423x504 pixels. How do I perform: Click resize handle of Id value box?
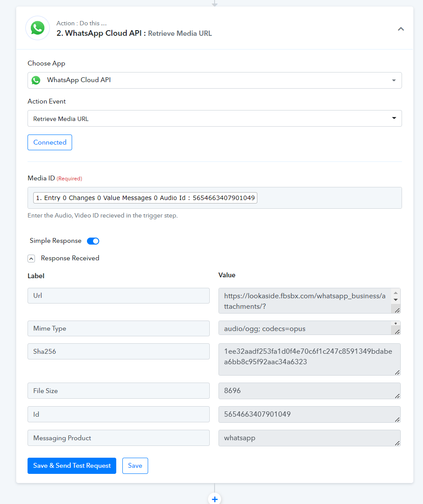click(x=397, y=419)
